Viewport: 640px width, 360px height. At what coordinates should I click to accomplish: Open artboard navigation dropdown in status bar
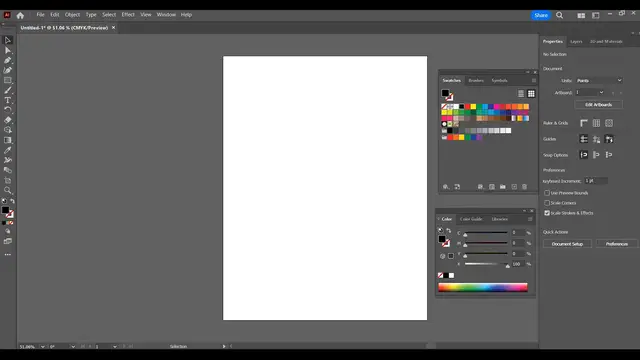(x=115, y=347)
